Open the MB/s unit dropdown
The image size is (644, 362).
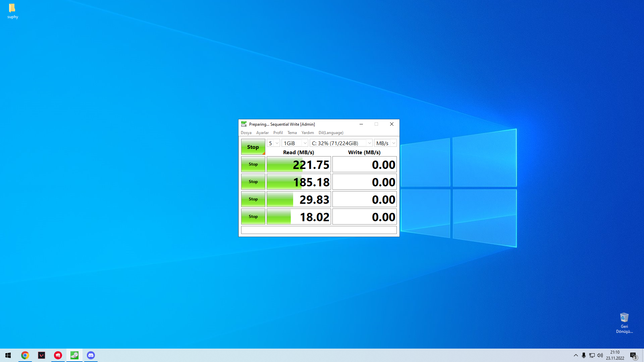pos(385,143)
